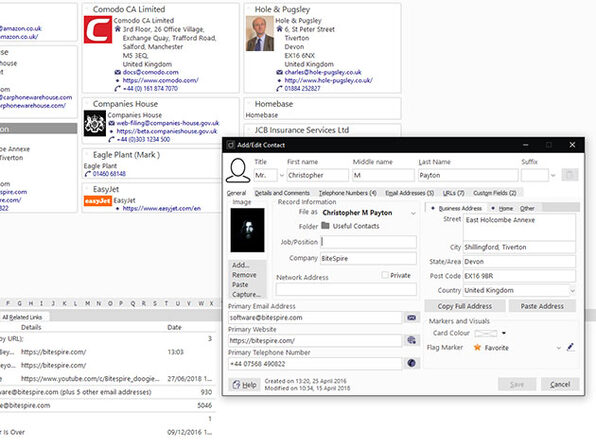The image size is (596, 447).
Task: Open the Title dropdown next to Mr.
Action: (282, 175)
